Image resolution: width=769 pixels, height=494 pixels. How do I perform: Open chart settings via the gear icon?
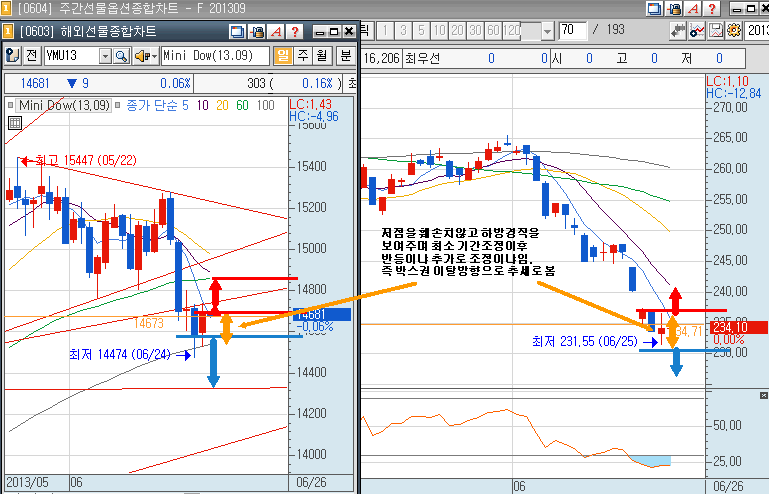[x=734, y=30]
